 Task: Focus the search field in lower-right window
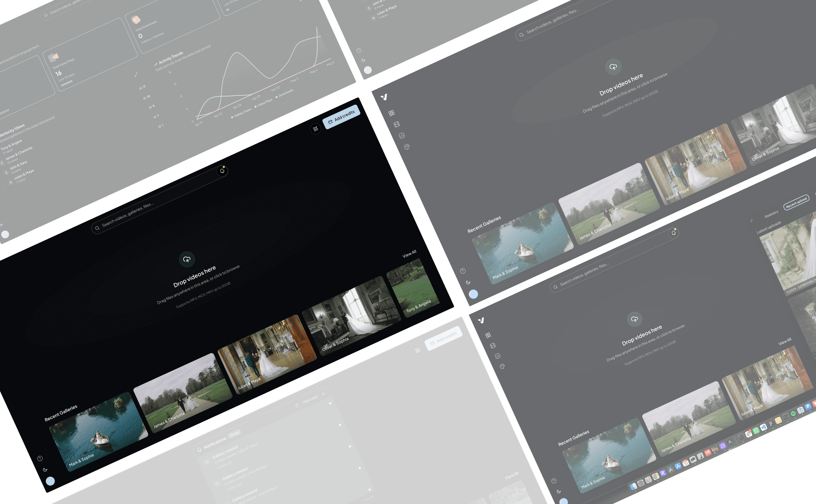point(614,260)
